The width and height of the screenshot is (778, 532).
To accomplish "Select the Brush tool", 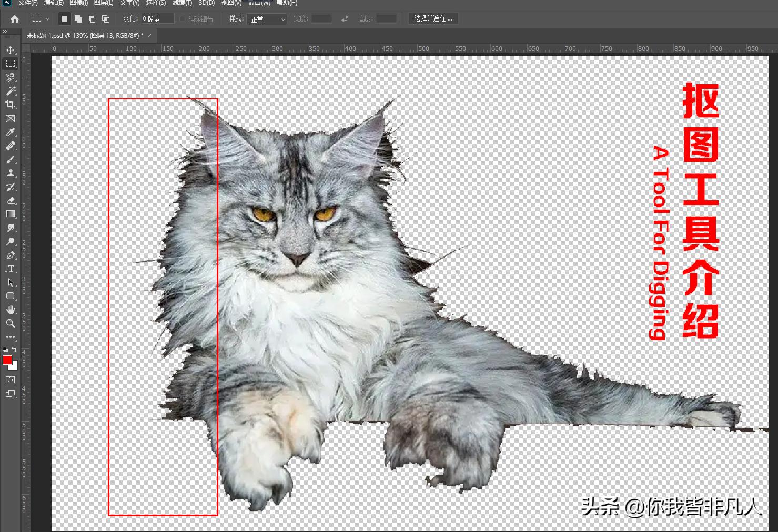I will (x=10, y=160).
